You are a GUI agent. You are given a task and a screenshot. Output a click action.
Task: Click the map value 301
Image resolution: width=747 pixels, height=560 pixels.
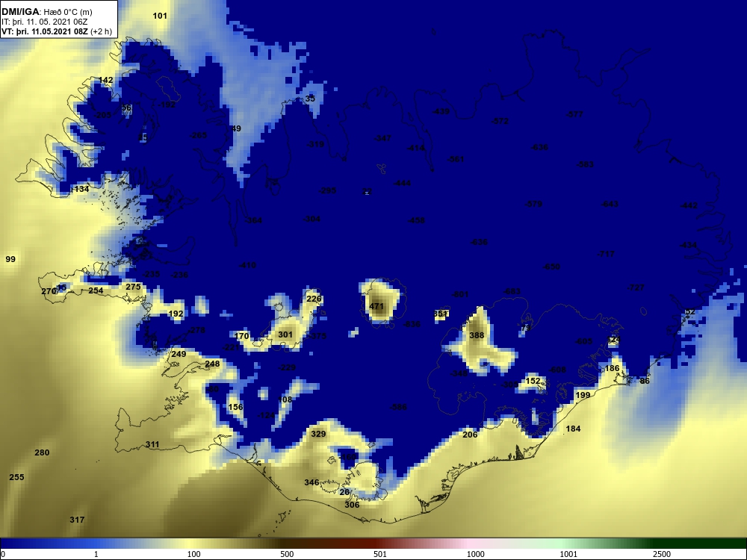click(285, 335)
